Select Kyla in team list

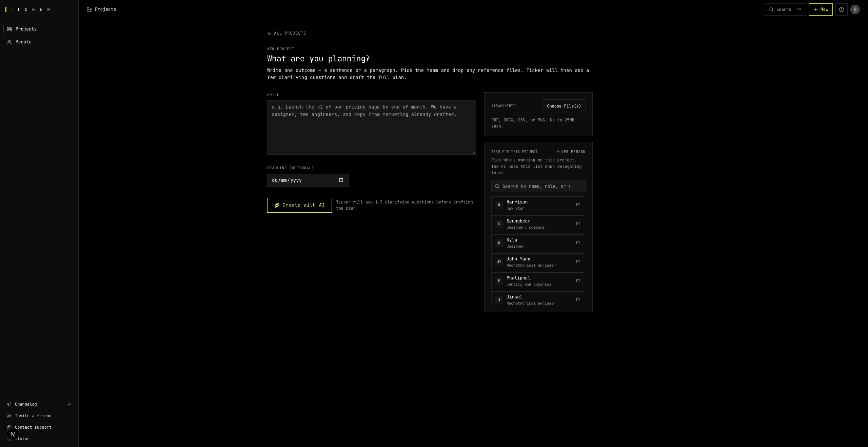(538, 243)
